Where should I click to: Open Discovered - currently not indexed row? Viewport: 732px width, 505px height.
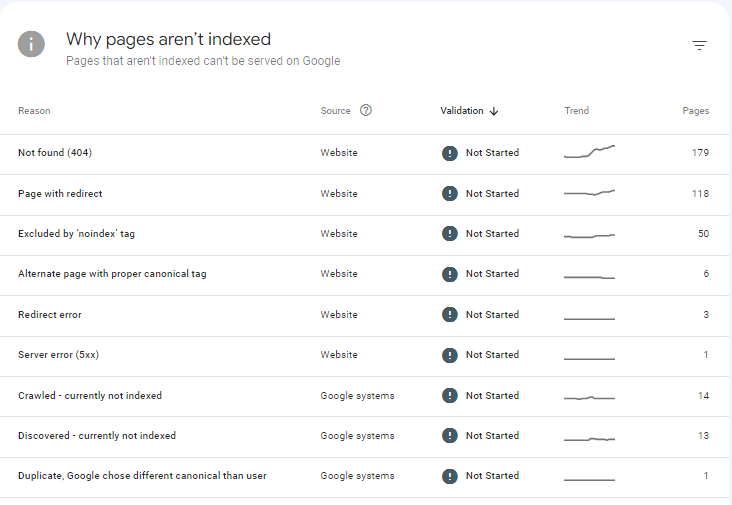(x=364, y=437)
